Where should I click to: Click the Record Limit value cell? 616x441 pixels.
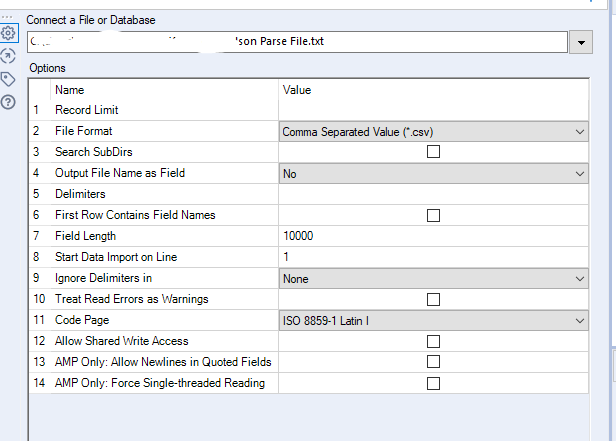click(434, 110)
